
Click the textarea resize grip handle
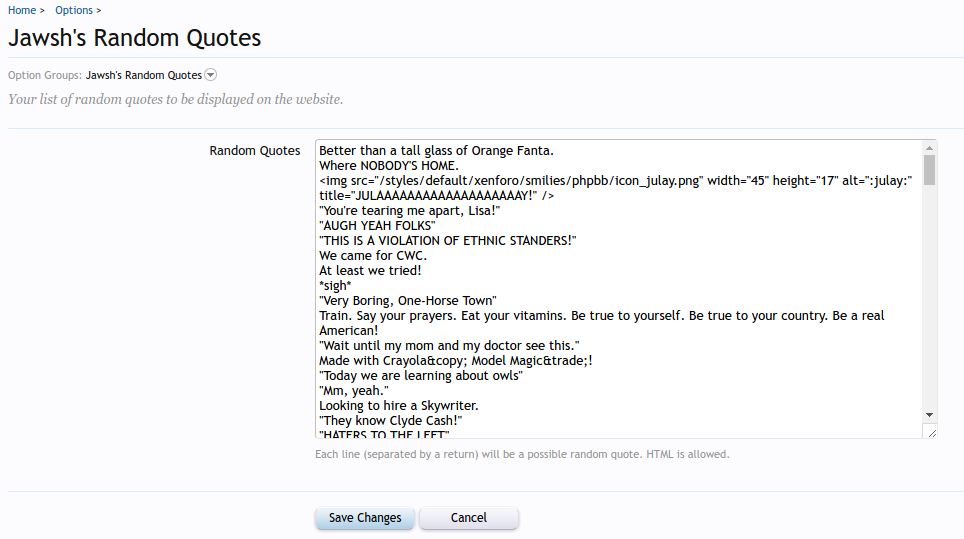[931, 432]
